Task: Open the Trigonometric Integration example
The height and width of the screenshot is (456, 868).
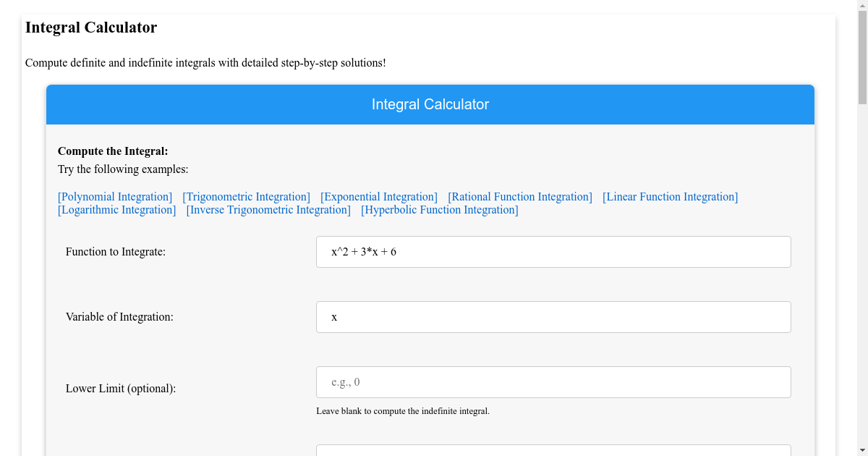Action: tap(246, 196)
